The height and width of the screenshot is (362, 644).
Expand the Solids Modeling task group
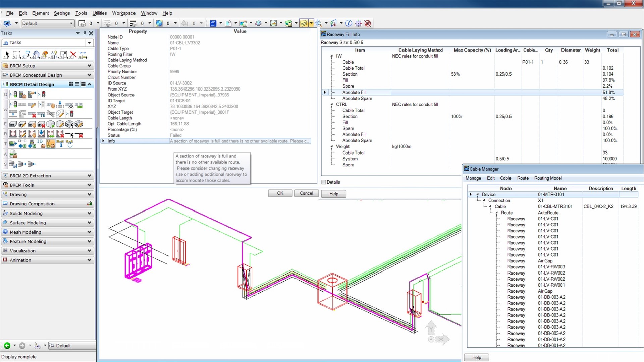47,213
